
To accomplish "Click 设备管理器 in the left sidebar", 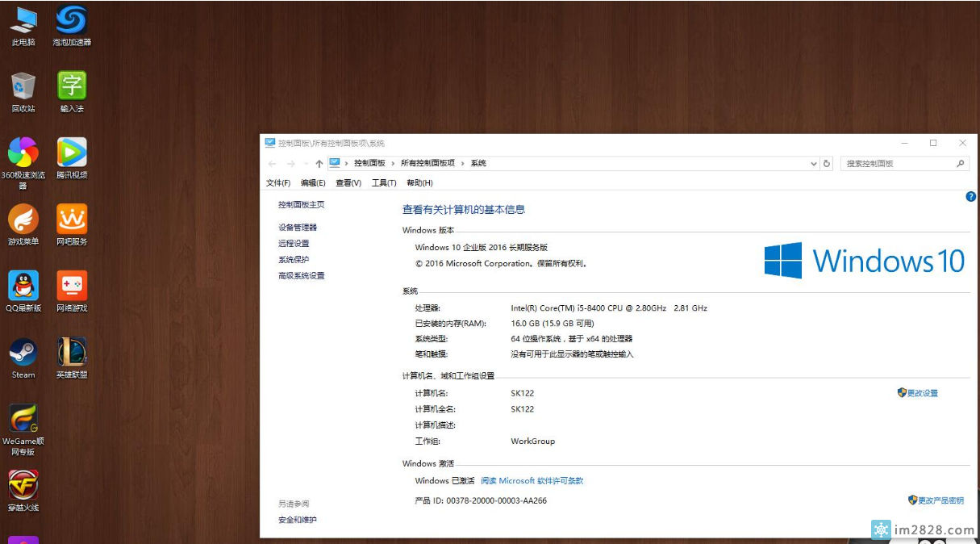I will pos(298,228).
